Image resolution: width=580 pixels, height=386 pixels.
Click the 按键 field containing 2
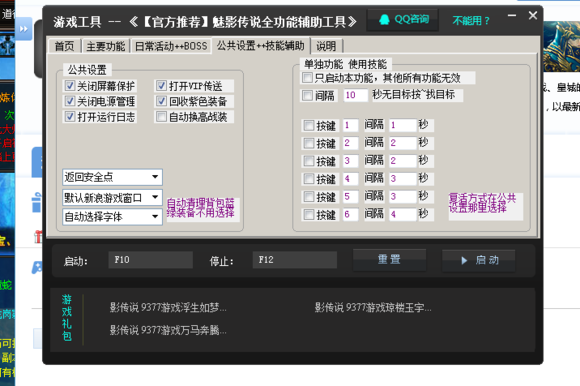tap(350, 143)
